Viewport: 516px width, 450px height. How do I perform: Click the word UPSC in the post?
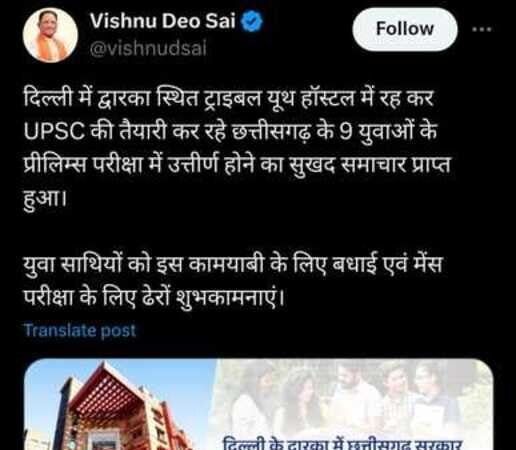(54, 132)
